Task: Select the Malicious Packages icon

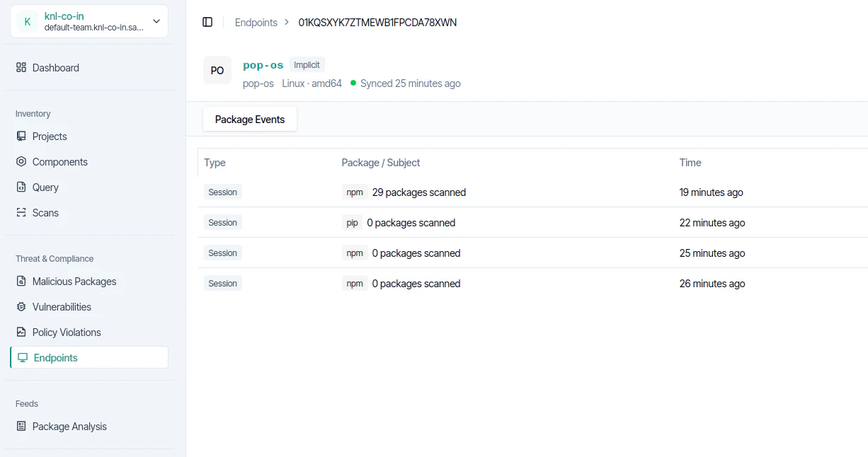Action: (21, 282)
